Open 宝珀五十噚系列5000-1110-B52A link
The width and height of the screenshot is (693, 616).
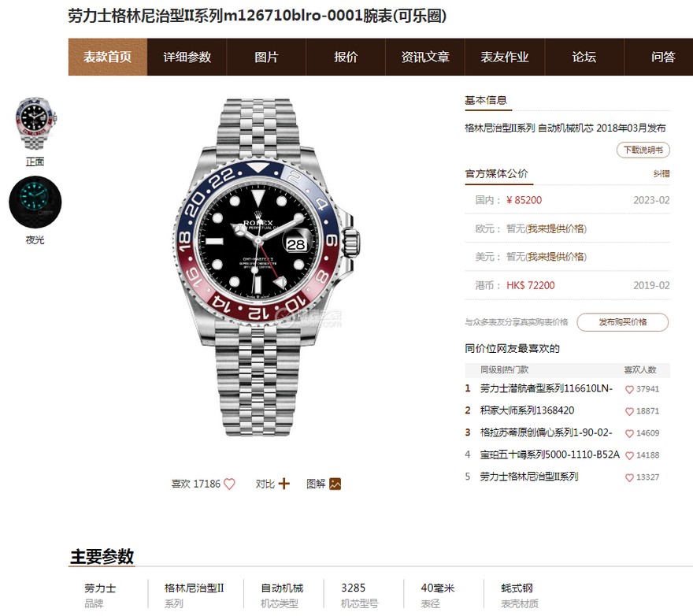pos(550,455)
